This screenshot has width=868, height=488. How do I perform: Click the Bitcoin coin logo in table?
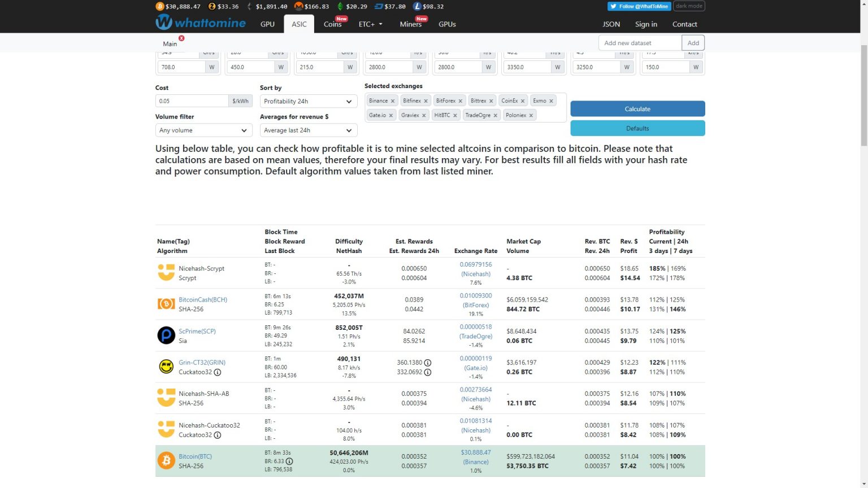click(166, 460)
